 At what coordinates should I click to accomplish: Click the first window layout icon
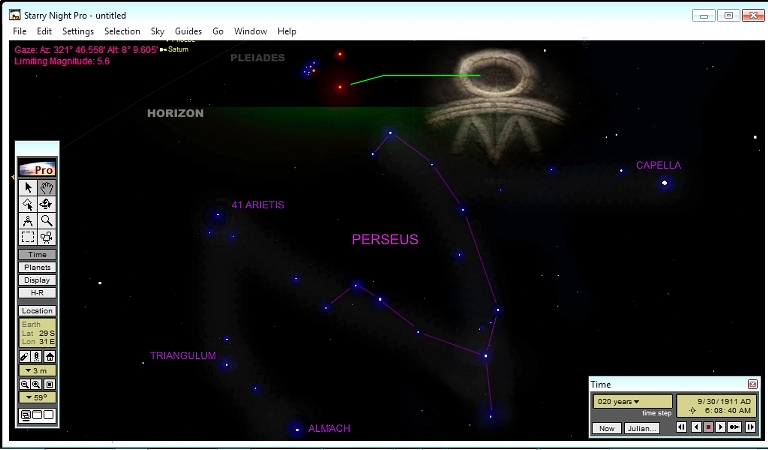pyautogui.click(x=25, y=415)
